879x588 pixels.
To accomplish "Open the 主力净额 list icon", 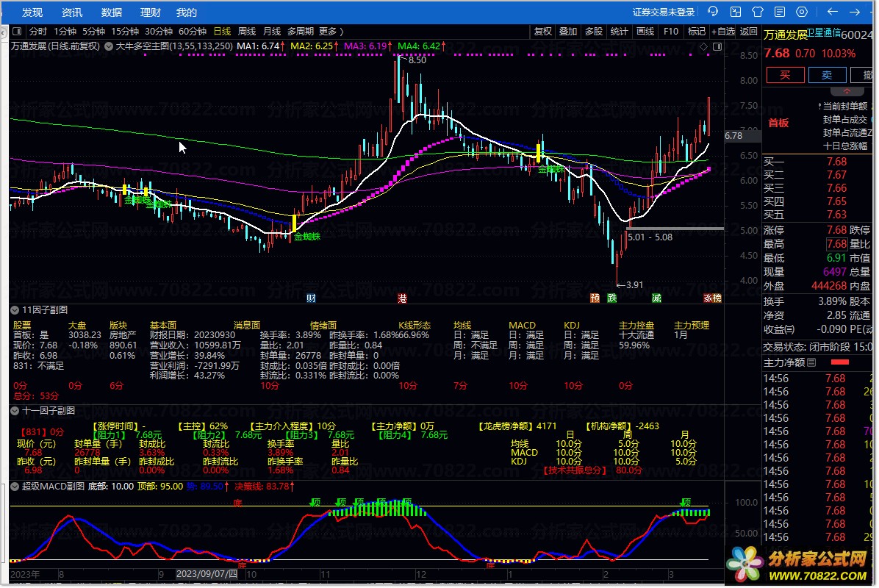I will (811, 362).
